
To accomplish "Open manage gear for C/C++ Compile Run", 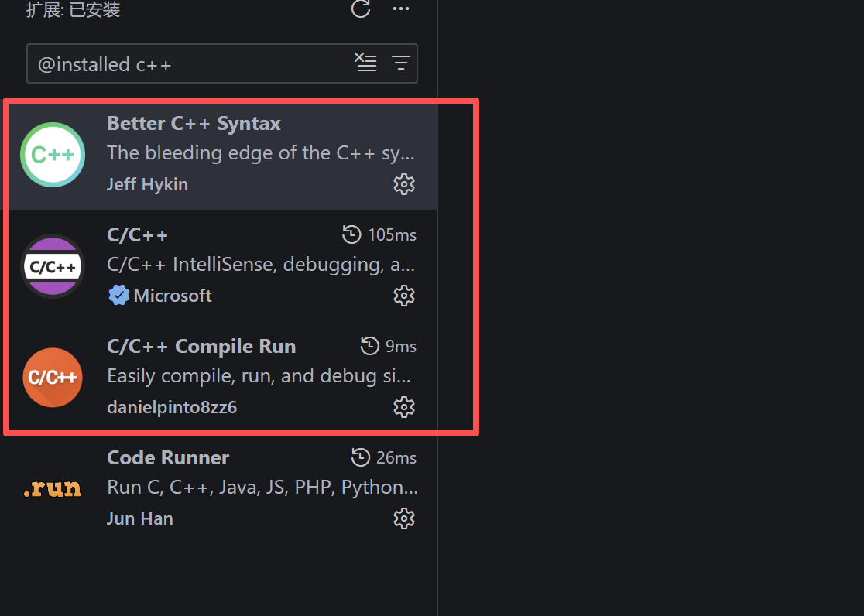I will click(404, 407).
